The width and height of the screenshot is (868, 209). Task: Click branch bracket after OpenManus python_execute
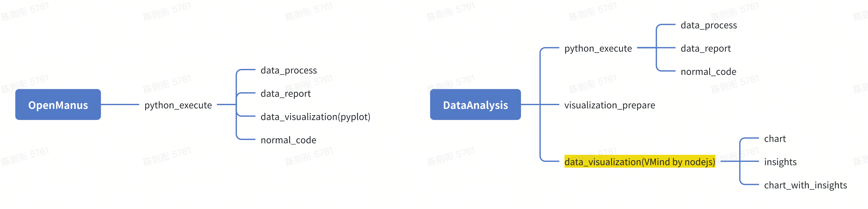(x=236, y=105)
